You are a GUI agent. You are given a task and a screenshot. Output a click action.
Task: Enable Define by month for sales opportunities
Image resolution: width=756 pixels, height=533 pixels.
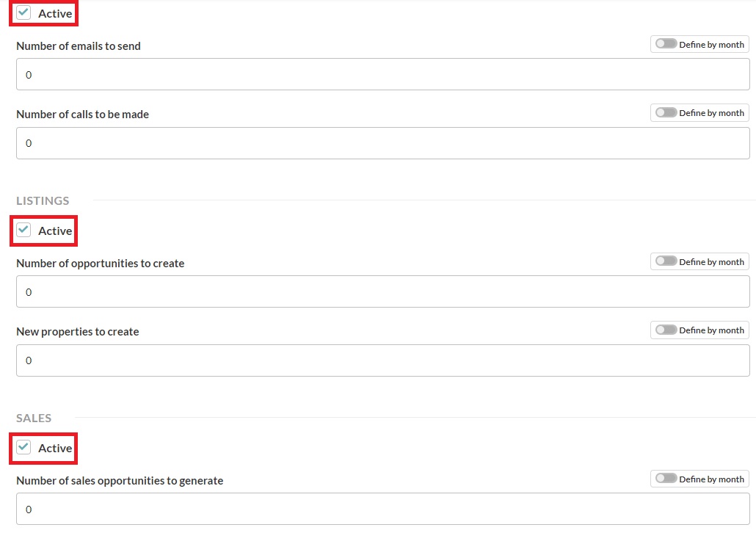(x=666, y=479)
